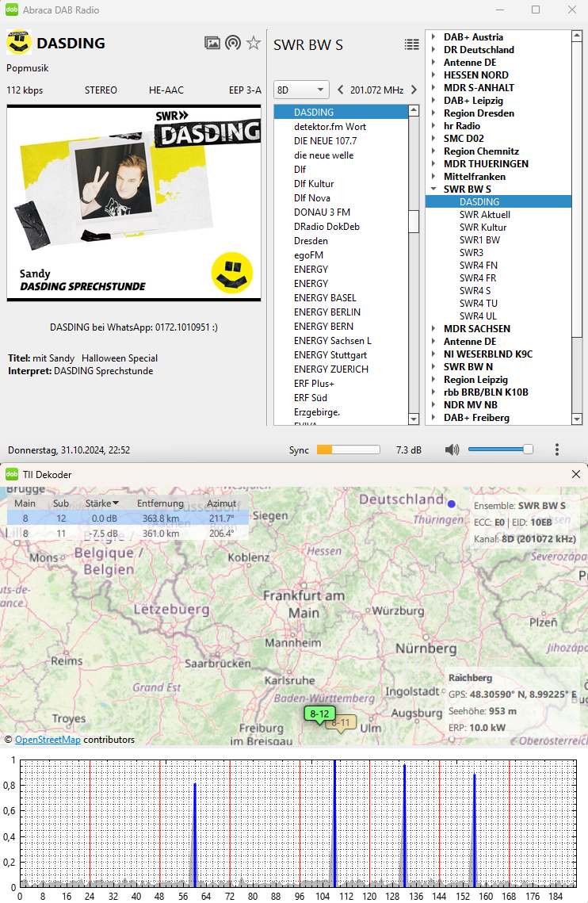Expand the MDR SACHSEN ensemble
The image size is (588, 903).
point(433,328)
